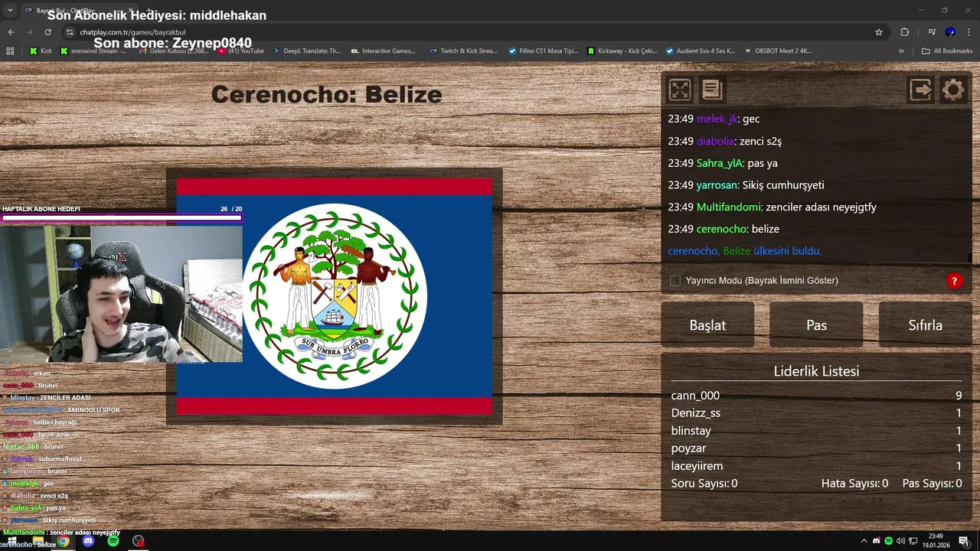Open the Kick bookmark
This screenshot has height=551, width=980.
(x=41, y=51)
